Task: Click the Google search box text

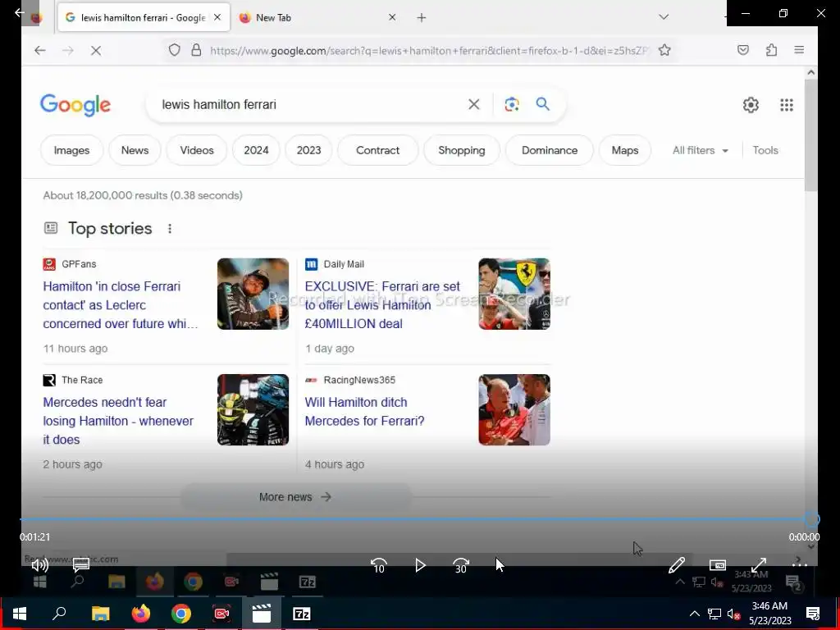Action: coord(219,104)
